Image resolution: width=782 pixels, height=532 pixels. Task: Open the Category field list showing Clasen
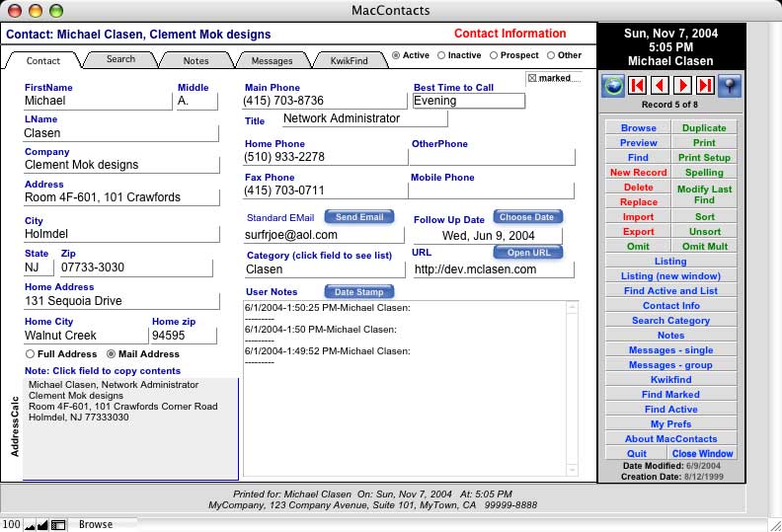[x=325, y=269]
